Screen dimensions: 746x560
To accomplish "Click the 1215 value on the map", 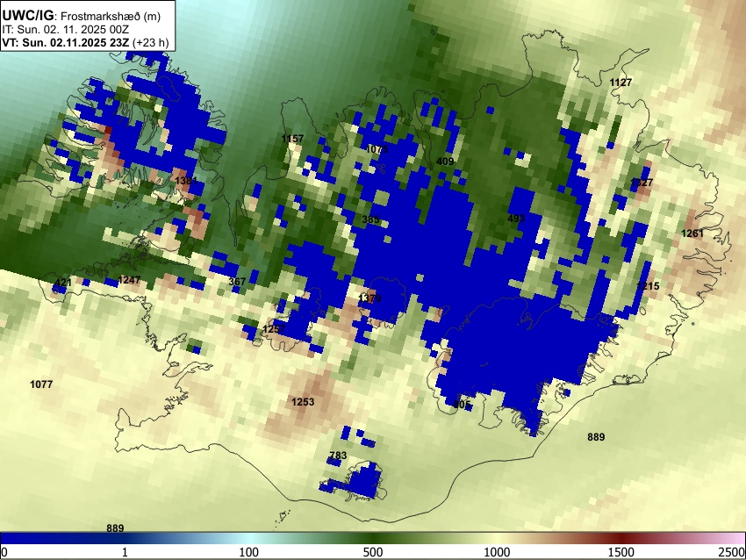I will point(648,286).
